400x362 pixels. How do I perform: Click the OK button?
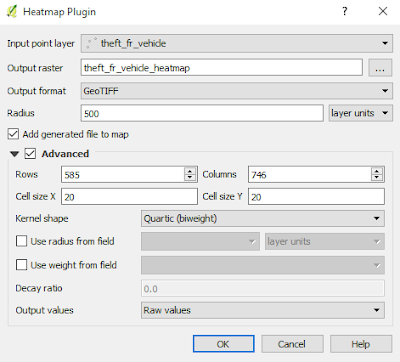click(224, 344)
